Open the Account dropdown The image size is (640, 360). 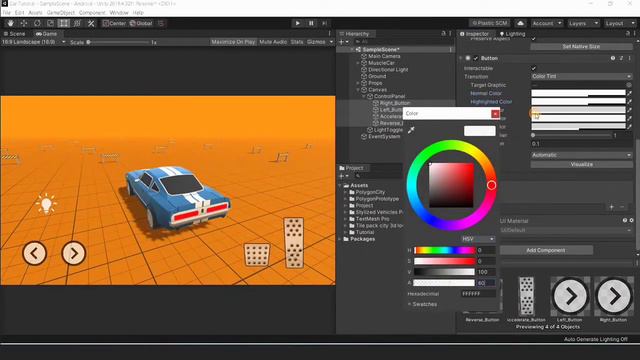click(x=547, y=23)
